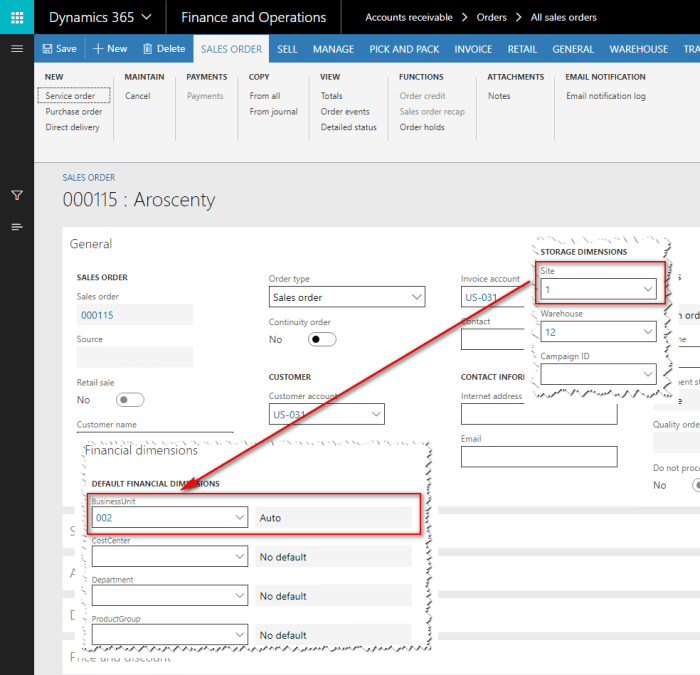Image resolution: width=700 pixels, height=675 pixels.
Task: Click From all under COPY
Action: (265, 96)
